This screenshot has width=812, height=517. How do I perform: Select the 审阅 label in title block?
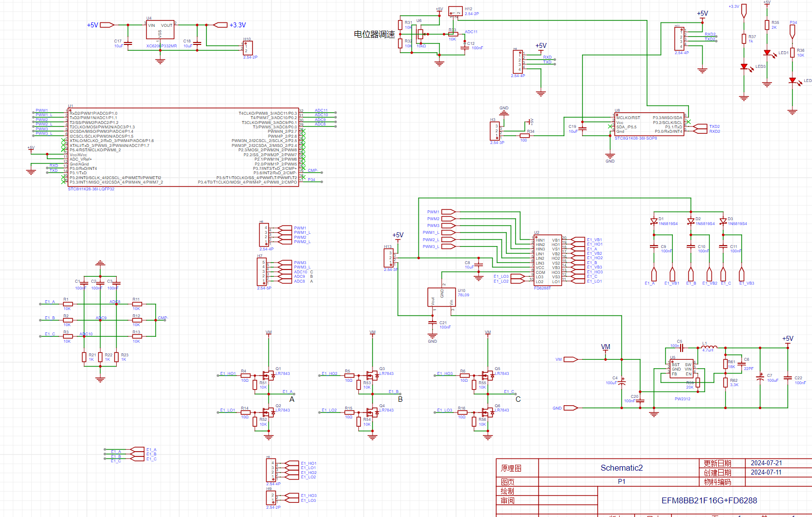[x=507, y=500]
